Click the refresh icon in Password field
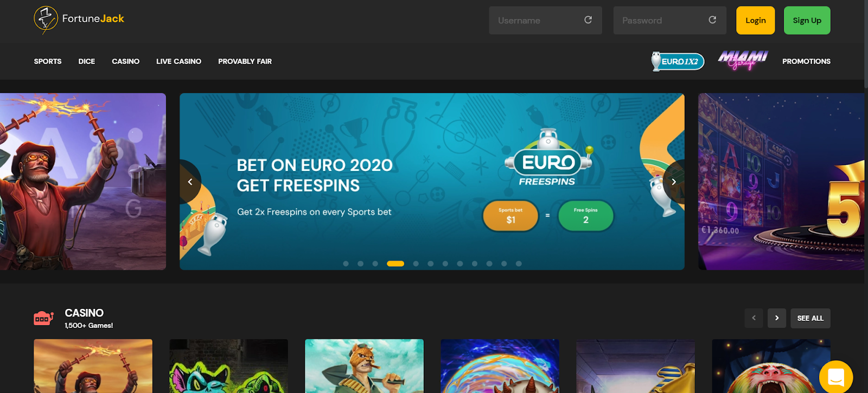This screenshot has height=393, width=868. 712,20
